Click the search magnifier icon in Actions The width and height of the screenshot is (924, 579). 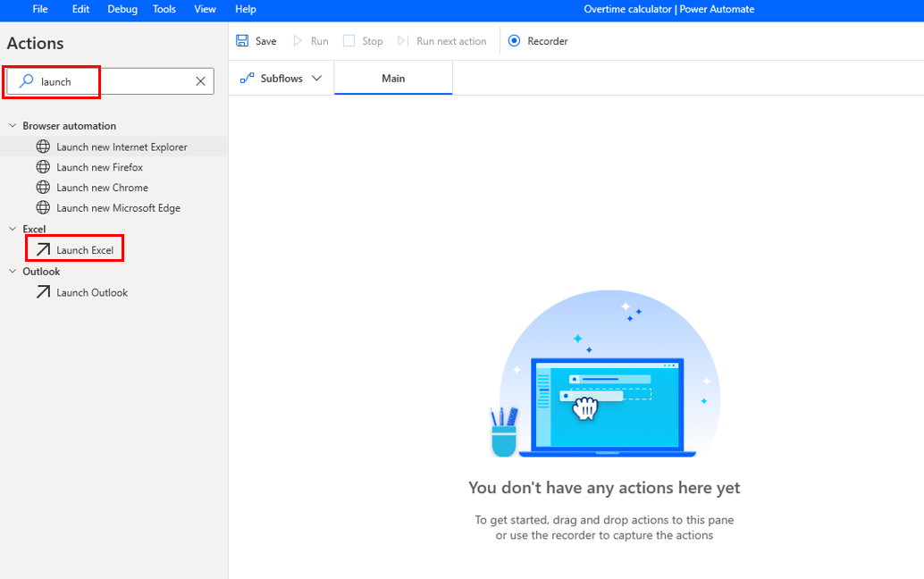point(26,81)
